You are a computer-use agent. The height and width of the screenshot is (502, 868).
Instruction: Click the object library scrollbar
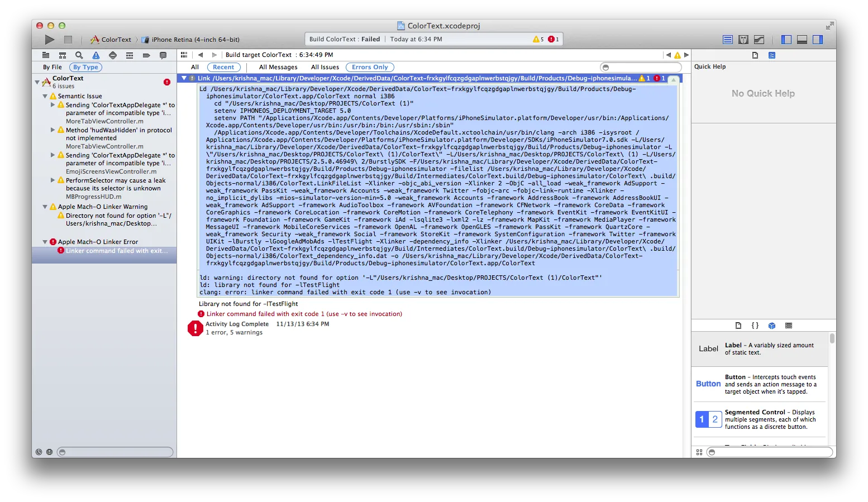832,338
